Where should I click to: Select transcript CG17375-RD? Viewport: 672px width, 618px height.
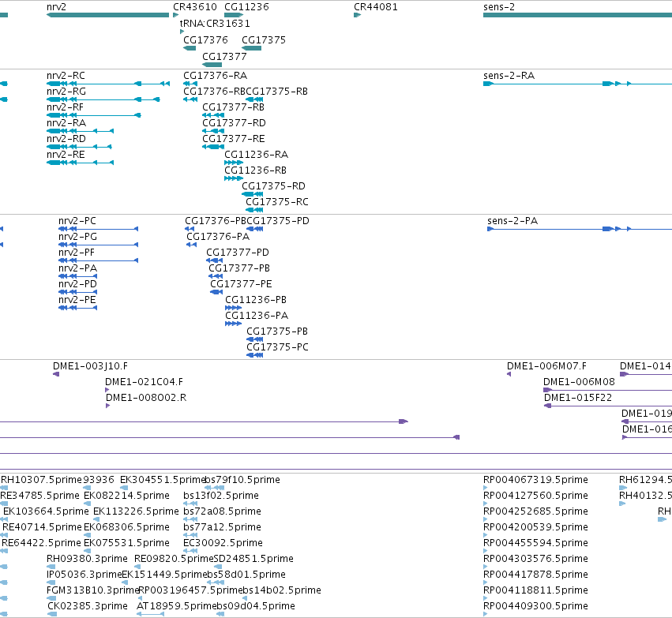tap(273, 186)
